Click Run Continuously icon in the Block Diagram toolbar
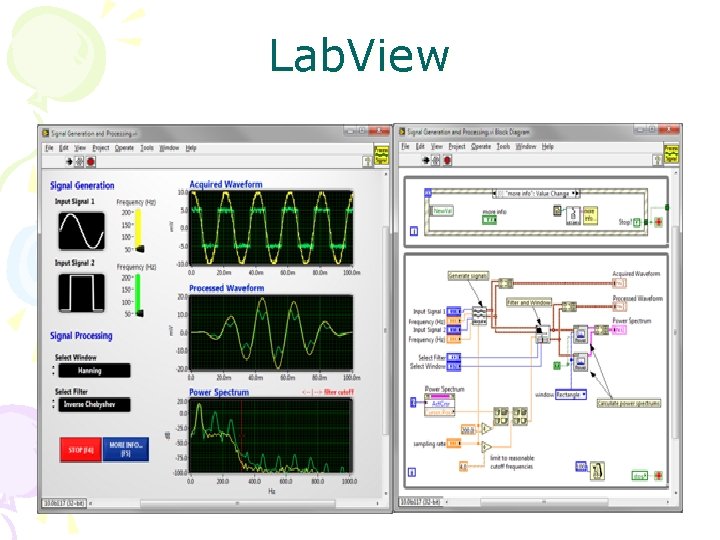The width and height of the screenshot is (720, 540). coord(436,160)
